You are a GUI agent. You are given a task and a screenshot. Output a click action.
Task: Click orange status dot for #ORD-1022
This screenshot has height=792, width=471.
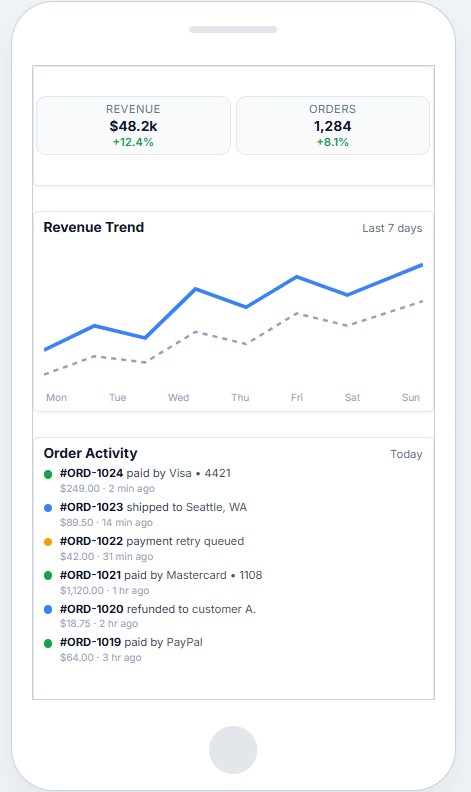48,542
